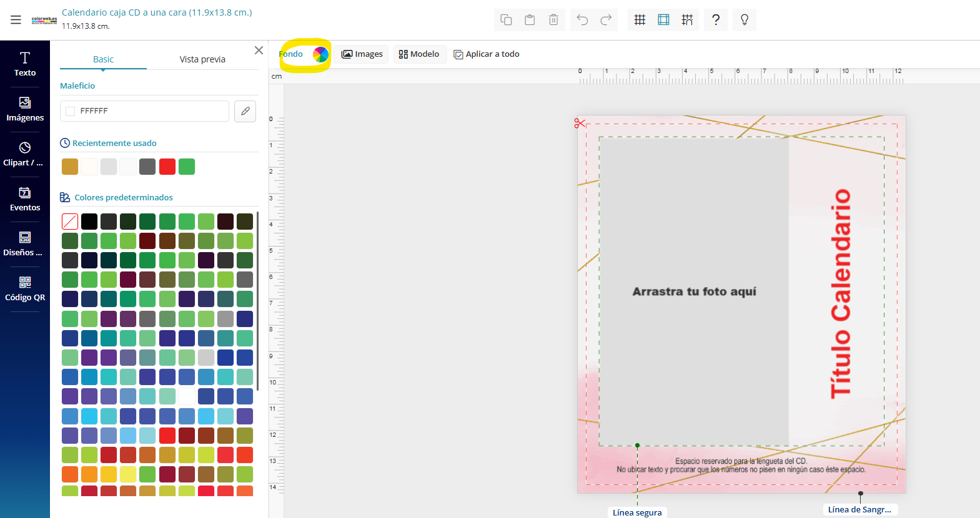Click the copy icon in top toolbar
Screen dimensions: 980x518
506,20
